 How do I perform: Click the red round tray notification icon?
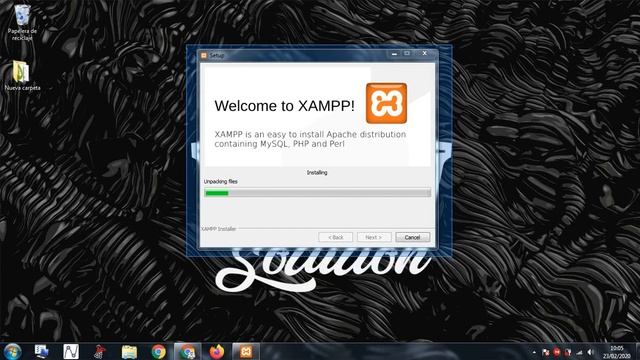tap(556, 352)
